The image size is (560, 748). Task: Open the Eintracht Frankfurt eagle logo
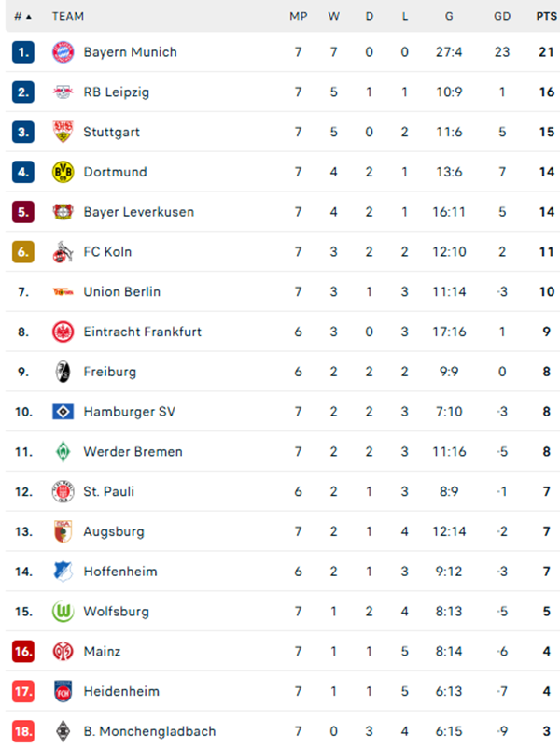pyautogui.click(x=63, y=332)
